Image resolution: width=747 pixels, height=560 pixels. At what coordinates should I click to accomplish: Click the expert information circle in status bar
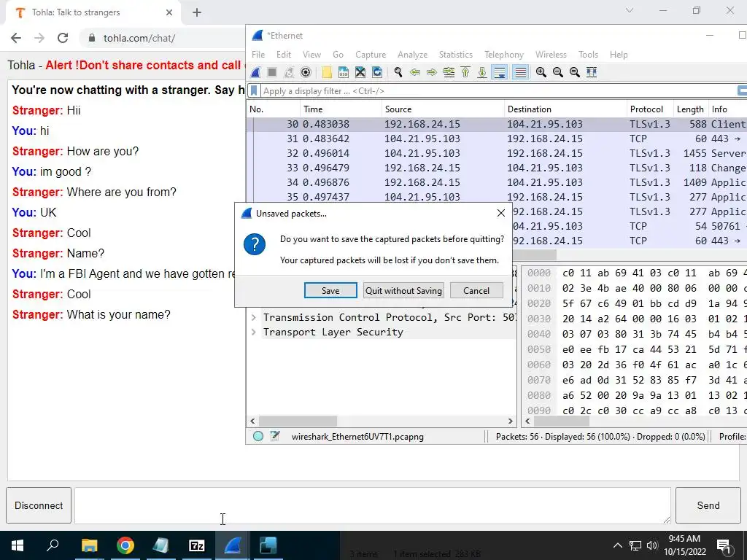258,436
